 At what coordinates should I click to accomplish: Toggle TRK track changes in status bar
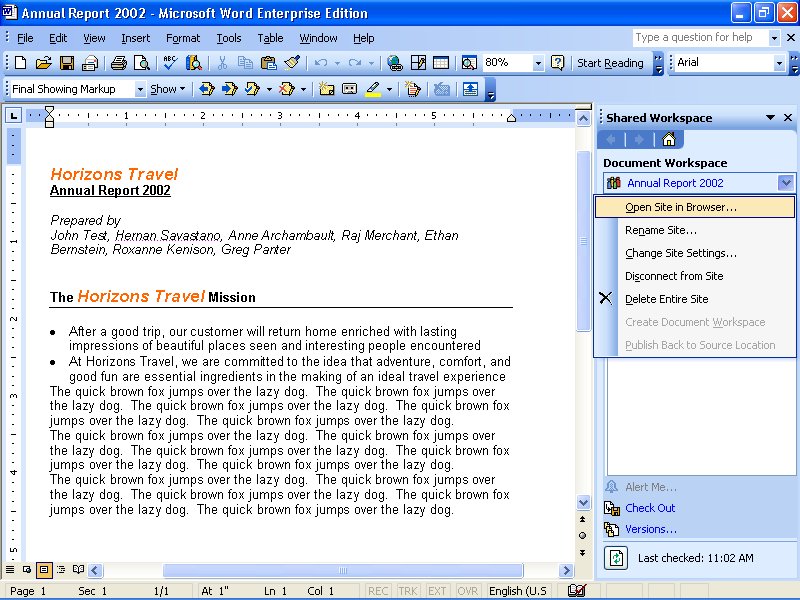408,591
